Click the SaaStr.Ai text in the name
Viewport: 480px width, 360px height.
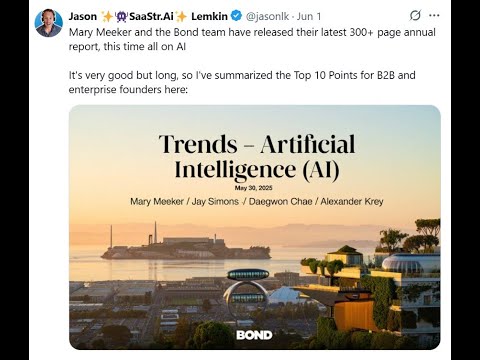coord(151,16)
